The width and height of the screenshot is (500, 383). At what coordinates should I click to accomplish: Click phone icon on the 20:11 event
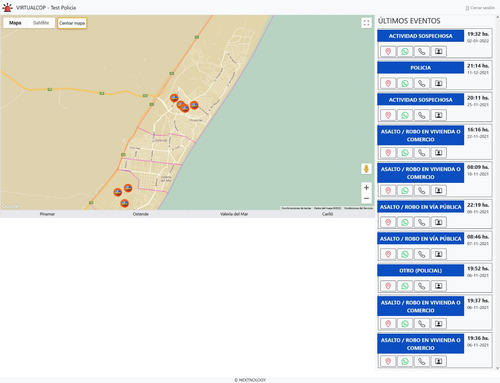pos(422,115)
